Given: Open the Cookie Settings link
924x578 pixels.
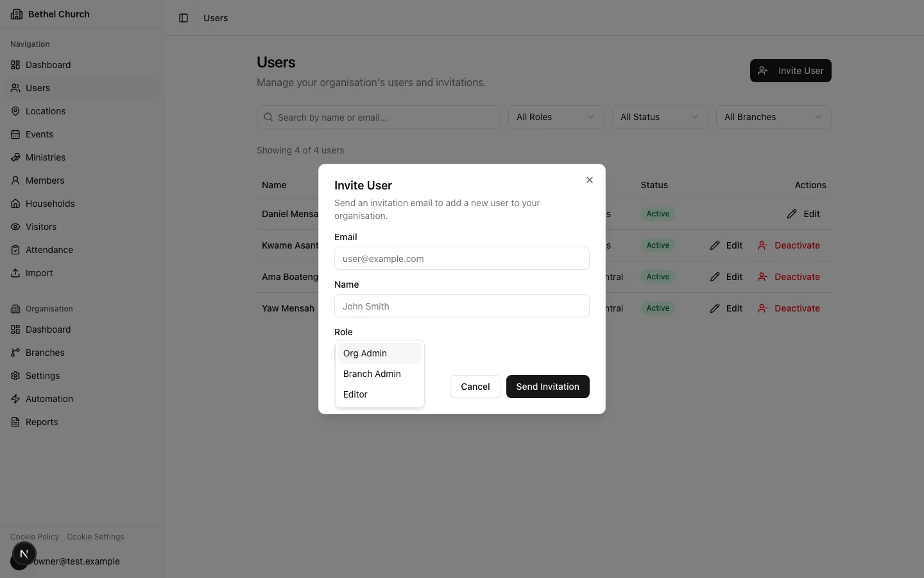Looking at the screenshot, I should 96,537.
